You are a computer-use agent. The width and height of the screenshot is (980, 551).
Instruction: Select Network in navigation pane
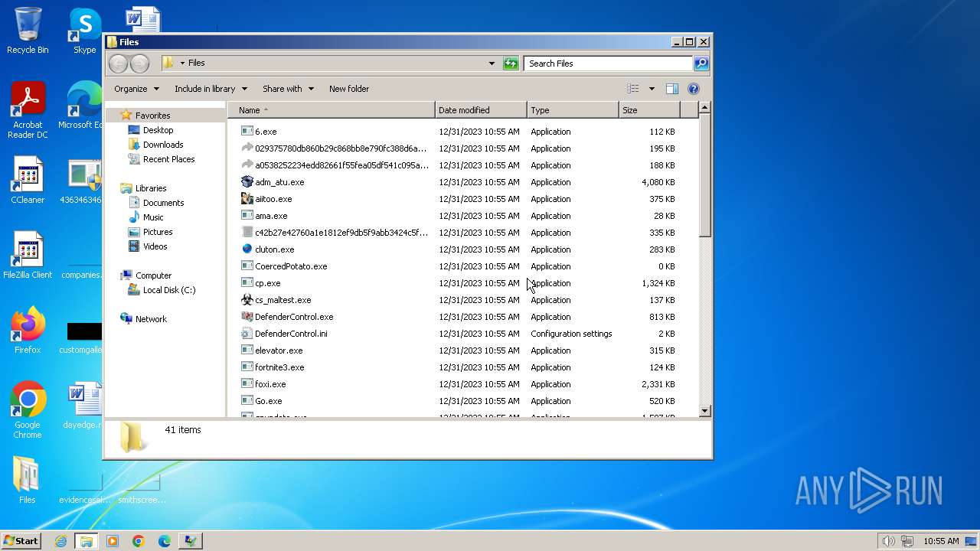(151, 319)
